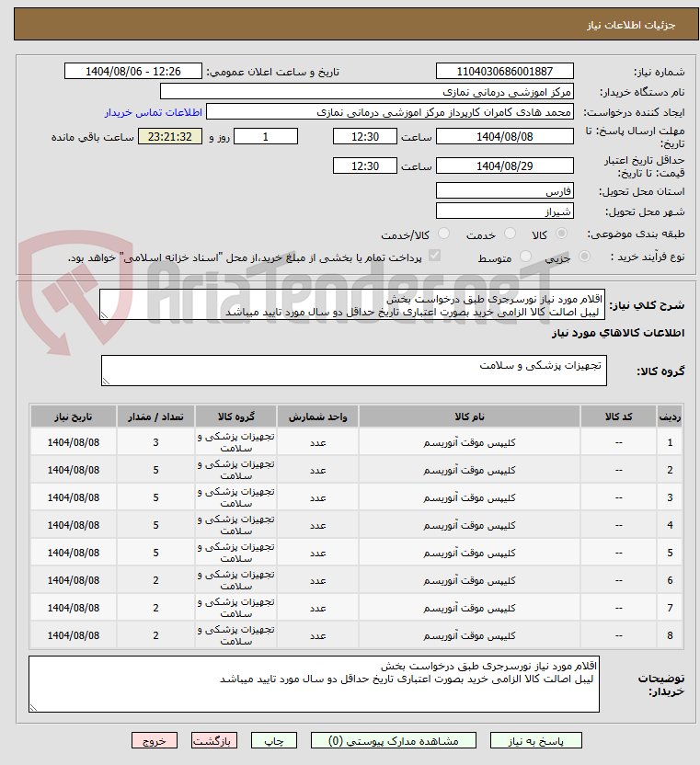Select the جزیی purchase type radio
Viewport: 700px width, 765px height.
(584, 257)
